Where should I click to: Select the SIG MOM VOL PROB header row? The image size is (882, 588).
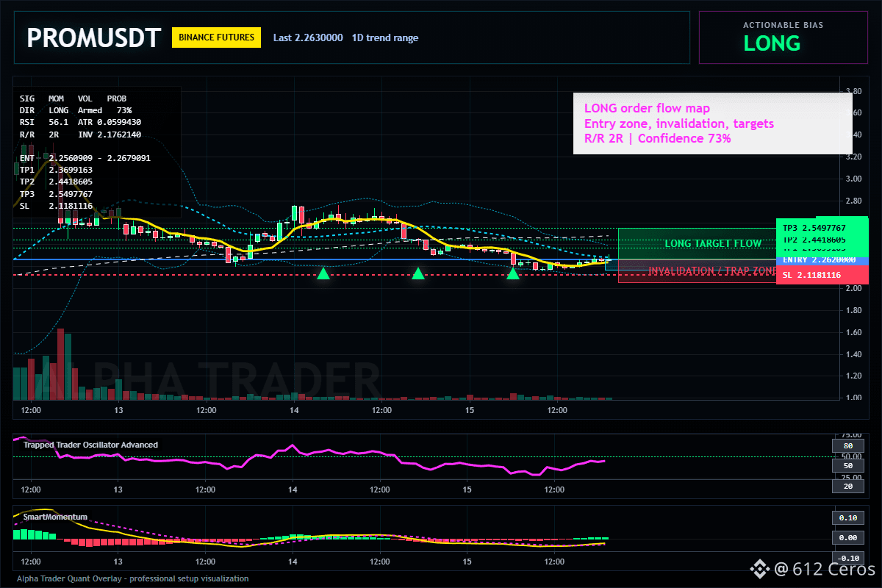coord(73,98)
